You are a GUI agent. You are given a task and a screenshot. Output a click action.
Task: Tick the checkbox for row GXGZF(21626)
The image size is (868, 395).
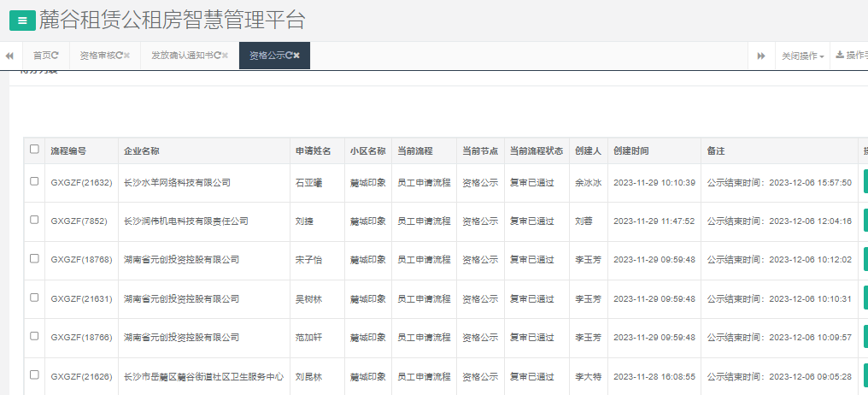[x=34, y=374]
